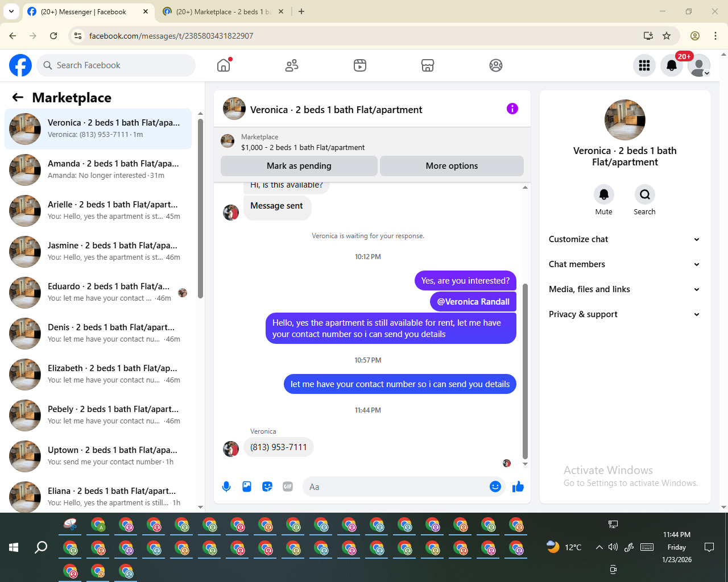728x582 pixels.
Task: Mute the conversation with bell icon
Action: 604,194
